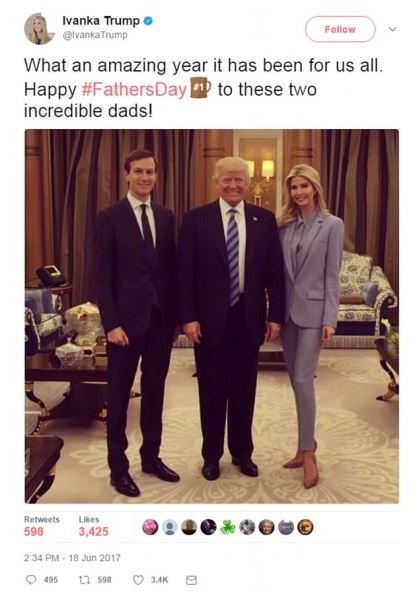The height and width of the screenshot is (597, 415).
Task: Click the profile picture avatar
Action: pos(39,29)
